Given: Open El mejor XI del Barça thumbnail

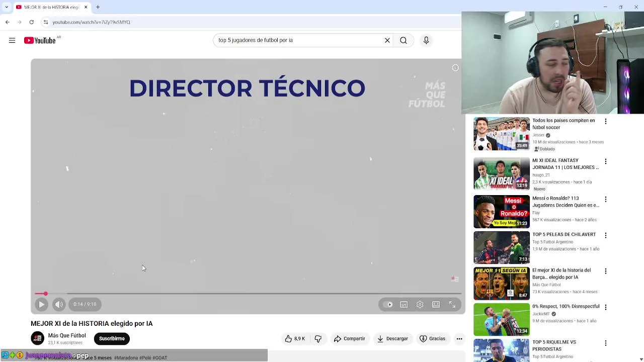Looking at the screenshot, I should point(502,284).
